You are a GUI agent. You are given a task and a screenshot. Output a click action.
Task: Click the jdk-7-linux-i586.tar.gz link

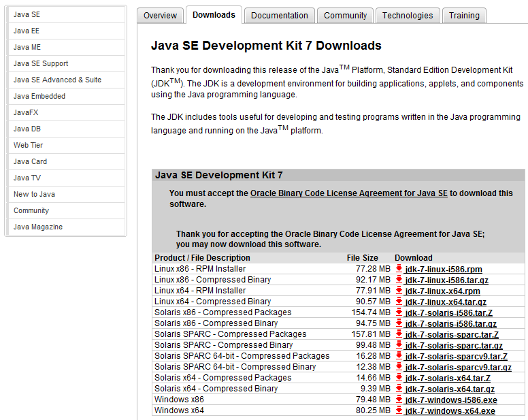tap(446, 280)
